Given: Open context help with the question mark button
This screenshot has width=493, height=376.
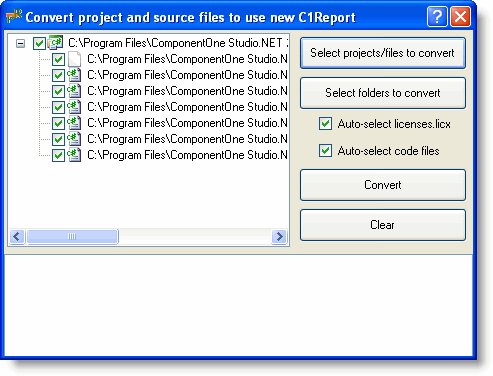Looking at the screenshot, I should (437, 16).
